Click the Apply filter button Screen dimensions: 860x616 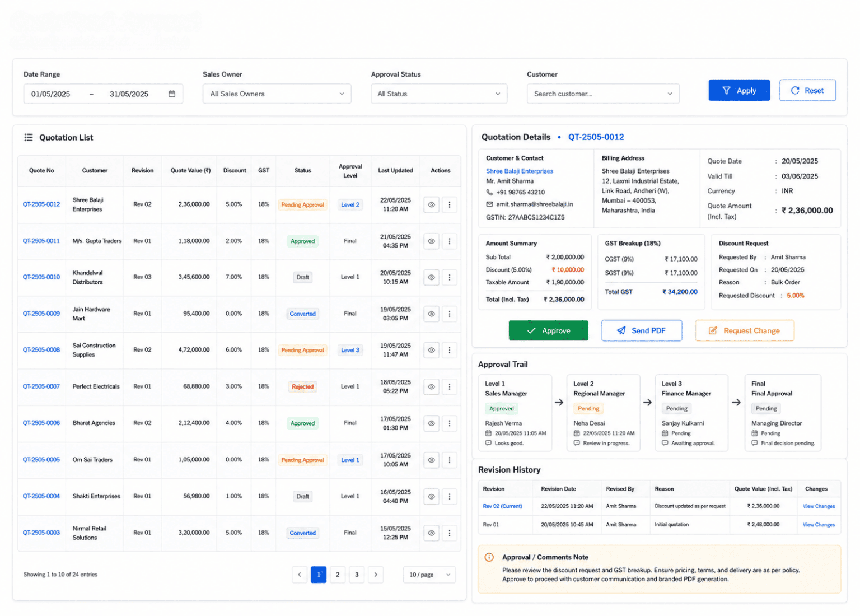tap(739, 90)
